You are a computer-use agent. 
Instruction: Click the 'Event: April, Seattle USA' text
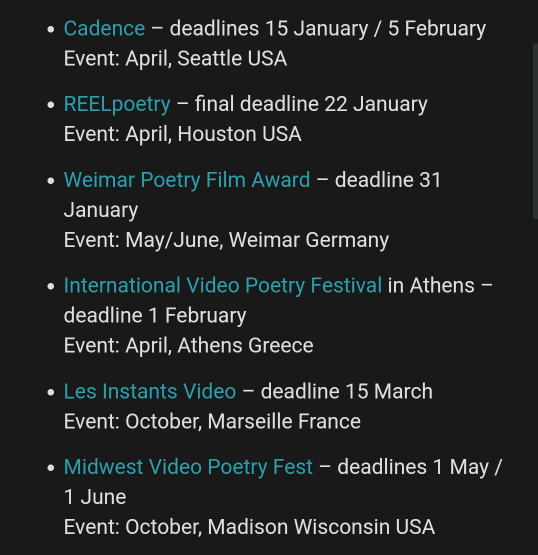tap(175, 58)
